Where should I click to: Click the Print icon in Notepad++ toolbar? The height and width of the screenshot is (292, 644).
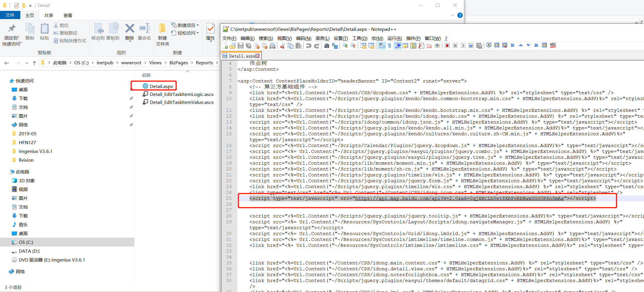[272, 46]
